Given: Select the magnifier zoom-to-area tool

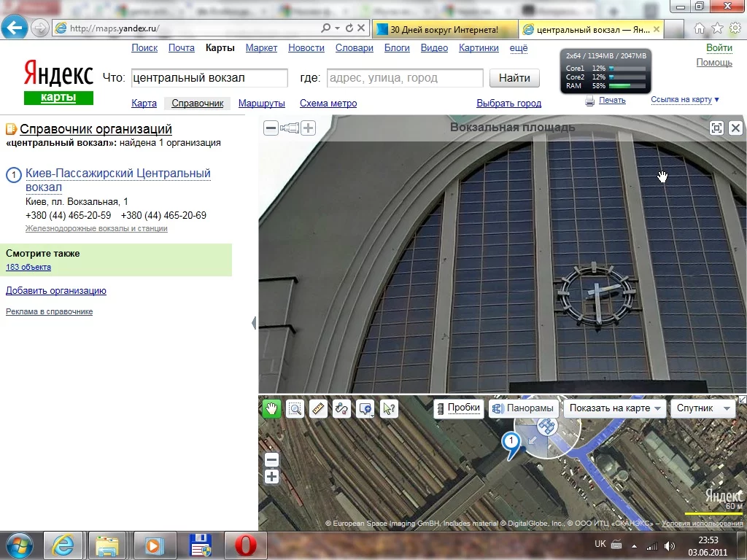Looking at the screenshot, I should (x=295, y=409).
